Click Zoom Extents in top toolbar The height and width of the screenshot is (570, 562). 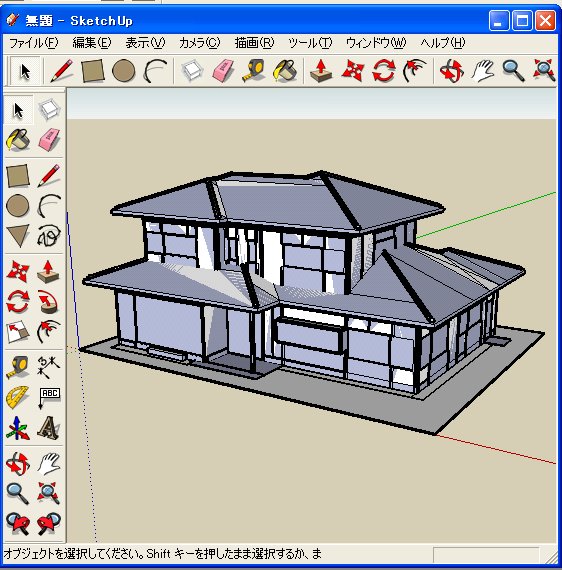(544, 71)
